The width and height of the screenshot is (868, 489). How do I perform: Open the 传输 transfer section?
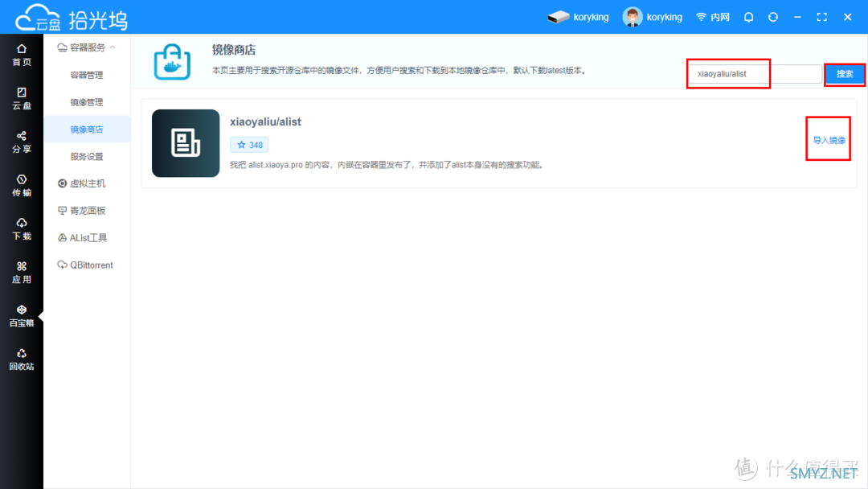(22, 186)
